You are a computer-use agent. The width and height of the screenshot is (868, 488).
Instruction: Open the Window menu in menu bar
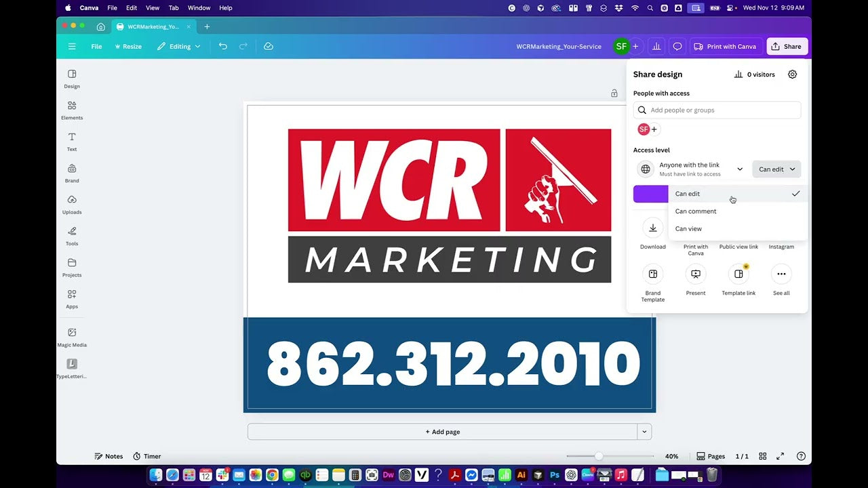point(199,8)
